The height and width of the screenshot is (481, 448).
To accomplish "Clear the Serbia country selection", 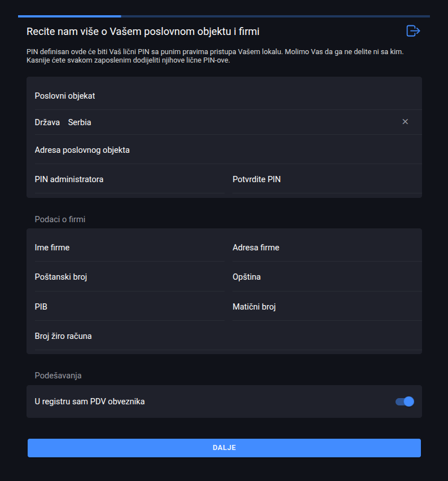I will [405, 122].
